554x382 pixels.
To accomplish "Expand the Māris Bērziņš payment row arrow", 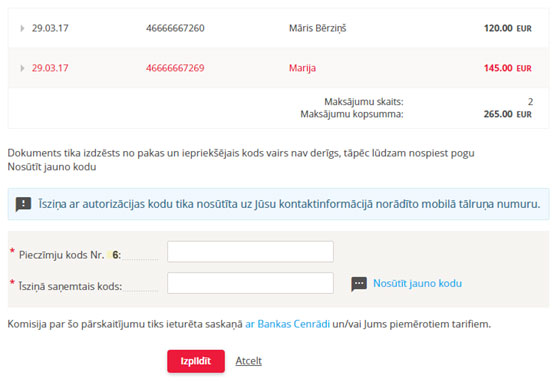I will coord(22,28).
